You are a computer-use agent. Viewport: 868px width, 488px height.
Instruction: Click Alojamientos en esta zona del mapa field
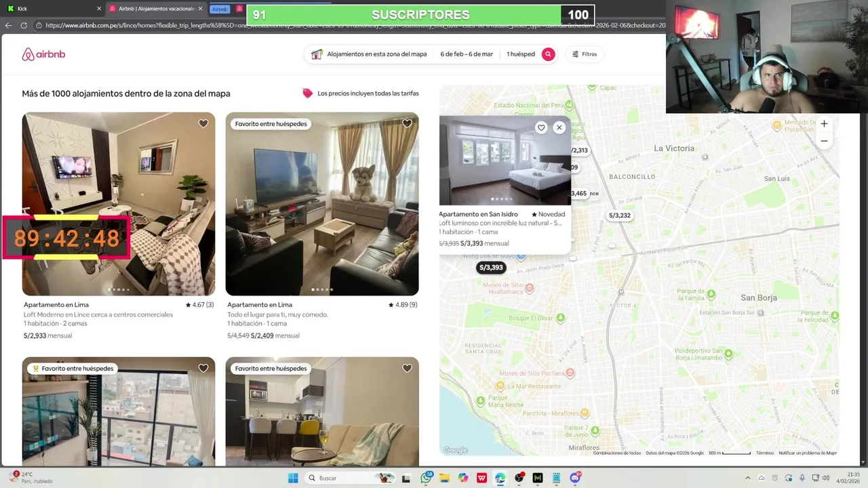(x=370, y=54)
